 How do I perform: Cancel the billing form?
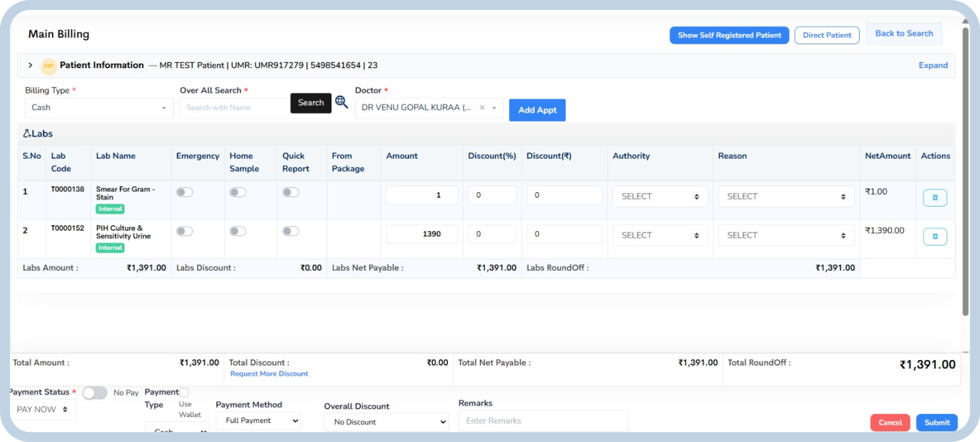890,423
